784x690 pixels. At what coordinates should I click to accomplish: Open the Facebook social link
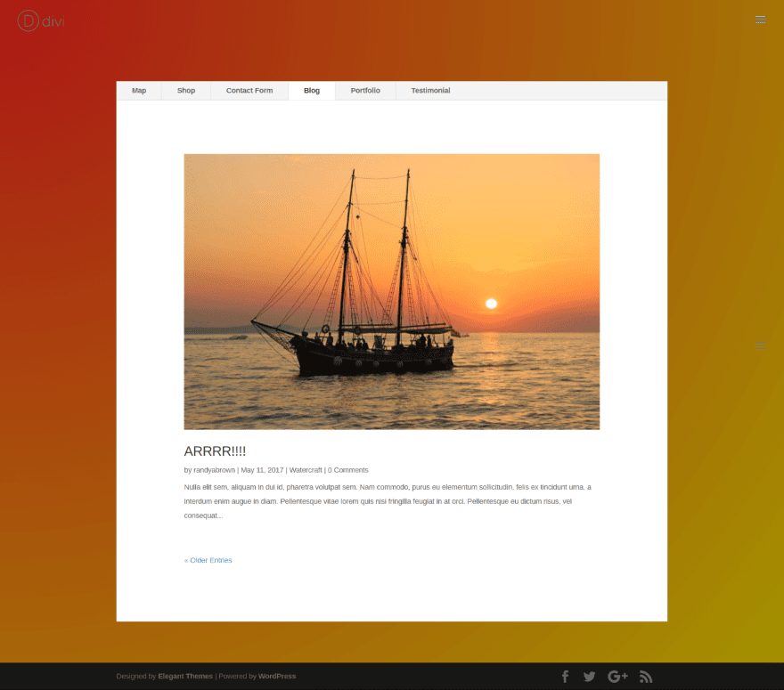pos(565,677)
